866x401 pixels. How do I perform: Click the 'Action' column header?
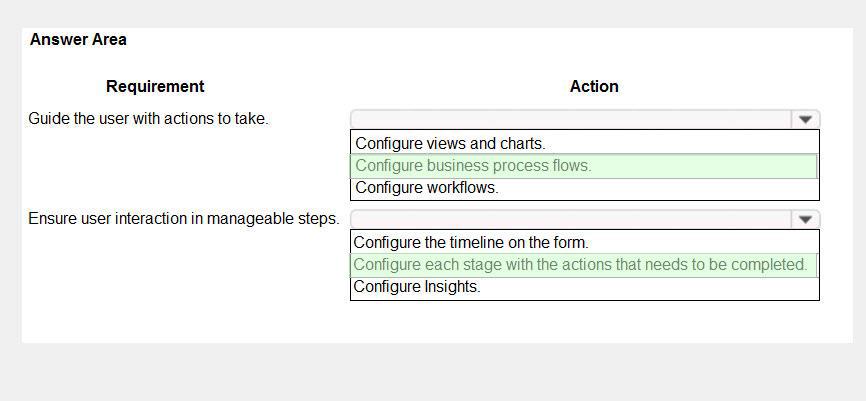click(594, 86)
